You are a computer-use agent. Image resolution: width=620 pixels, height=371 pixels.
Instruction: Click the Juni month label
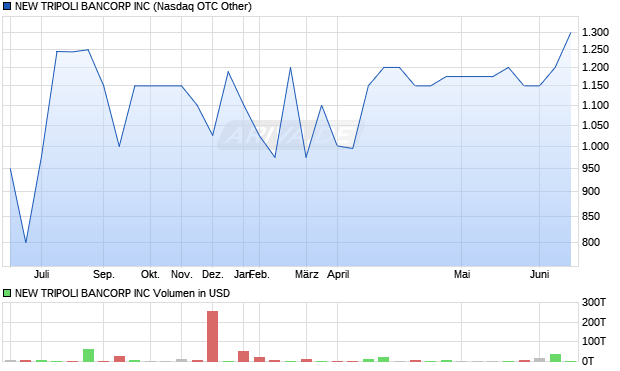[539, 274]
